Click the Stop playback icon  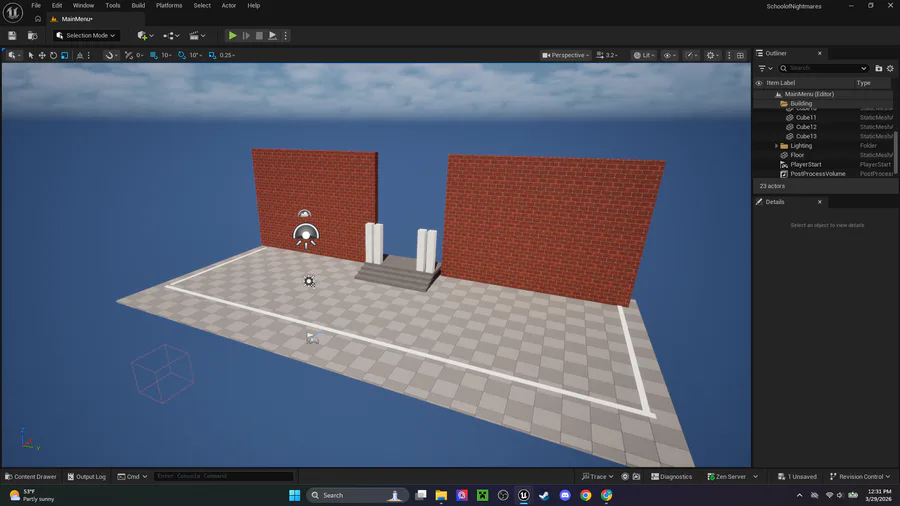click(259, 36)
